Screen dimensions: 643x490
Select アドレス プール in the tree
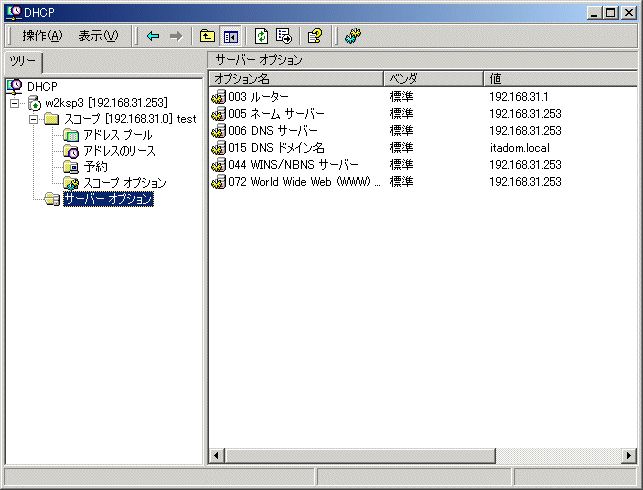tap(118, 135)
